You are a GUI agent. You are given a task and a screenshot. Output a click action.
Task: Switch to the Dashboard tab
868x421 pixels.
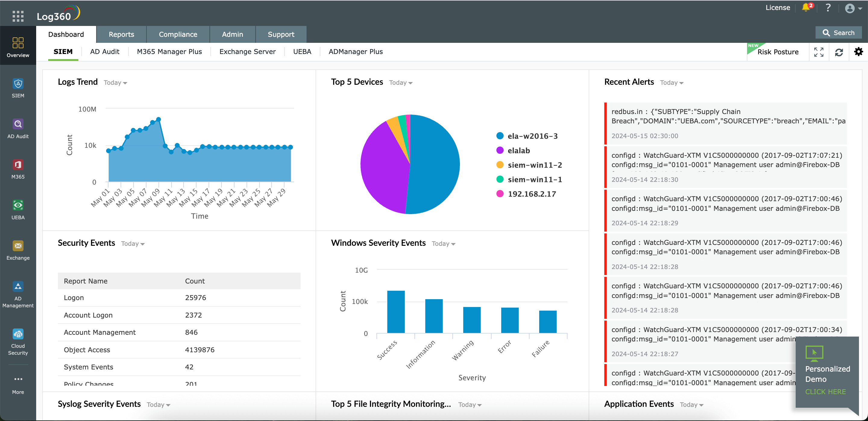[66, 34]
